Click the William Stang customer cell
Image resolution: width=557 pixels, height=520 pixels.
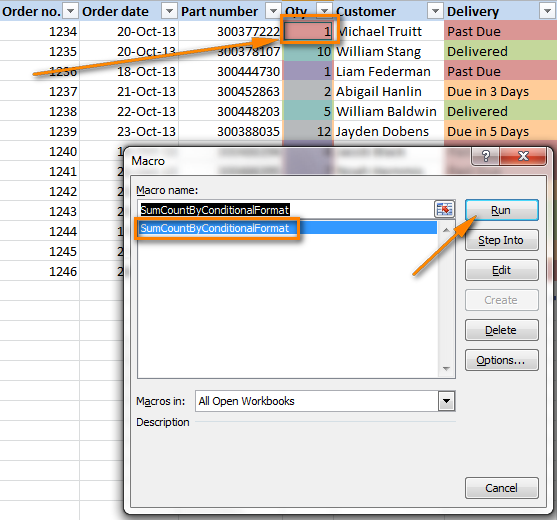[x=389, y=52]
